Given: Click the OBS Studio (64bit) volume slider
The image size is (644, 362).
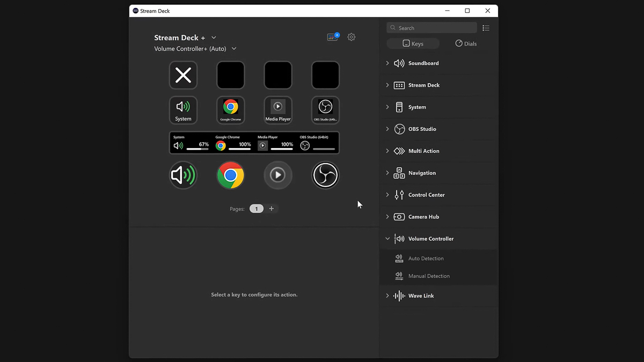Looking at the screenshot, I should [x=324, y=149].
